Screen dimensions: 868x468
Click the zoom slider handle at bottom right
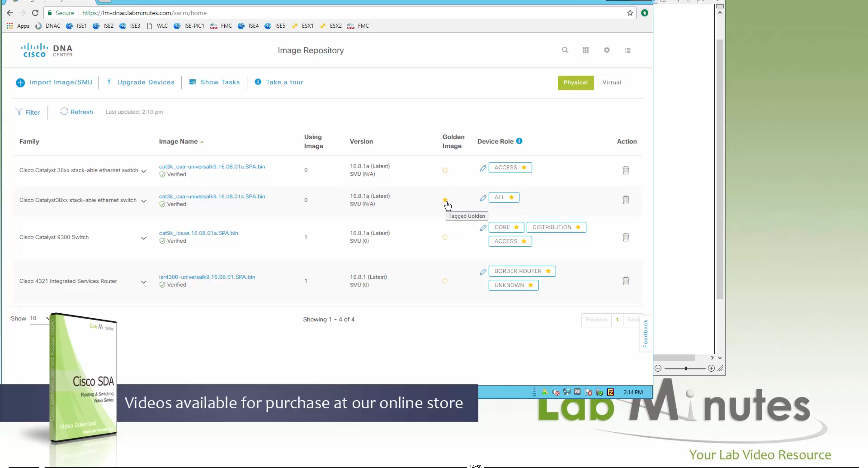[x=686, y=368]
